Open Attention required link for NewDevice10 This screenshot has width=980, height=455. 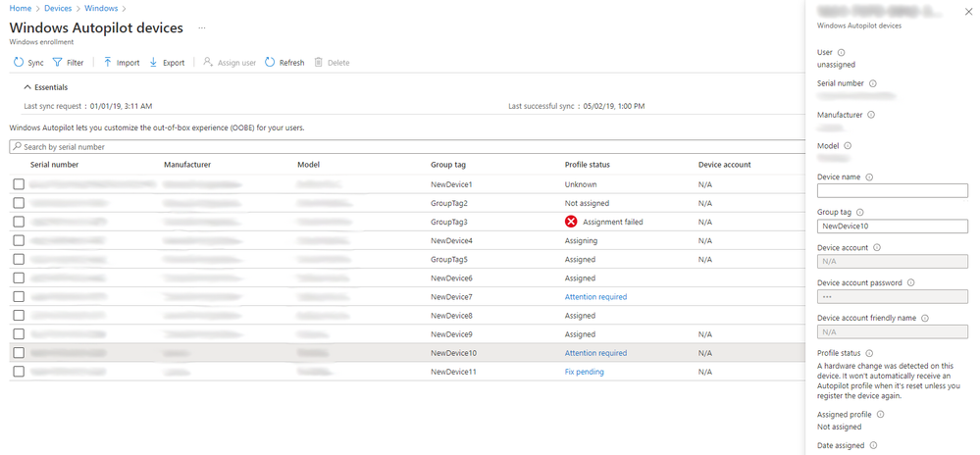(x=595, y=353)
